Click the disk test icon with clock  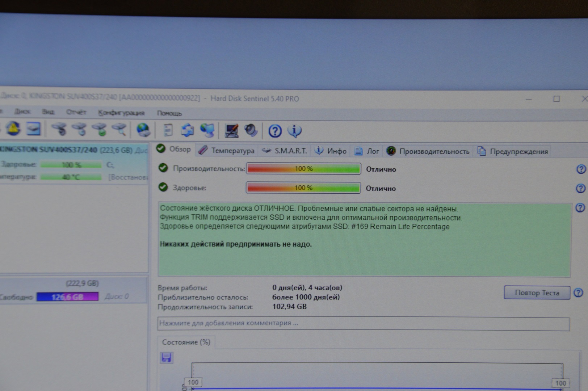[x=79, y=129]
